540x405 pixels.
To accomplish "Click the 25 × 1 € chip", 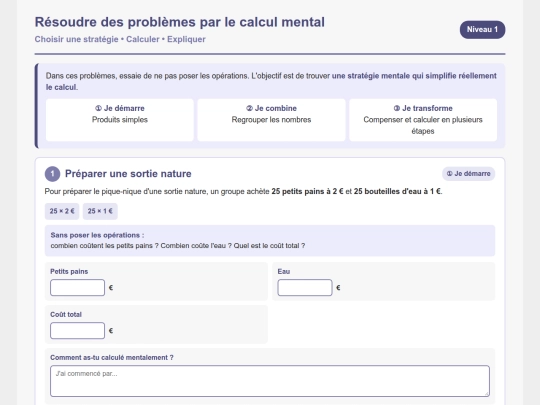I will click(x=100, y=211).
